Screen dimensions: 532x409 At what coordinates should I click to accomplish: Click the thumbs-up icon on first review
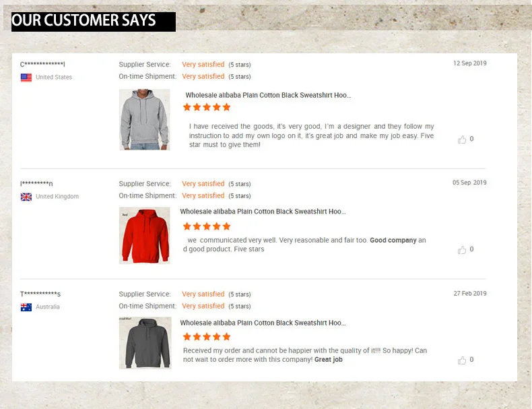point(462,139)
